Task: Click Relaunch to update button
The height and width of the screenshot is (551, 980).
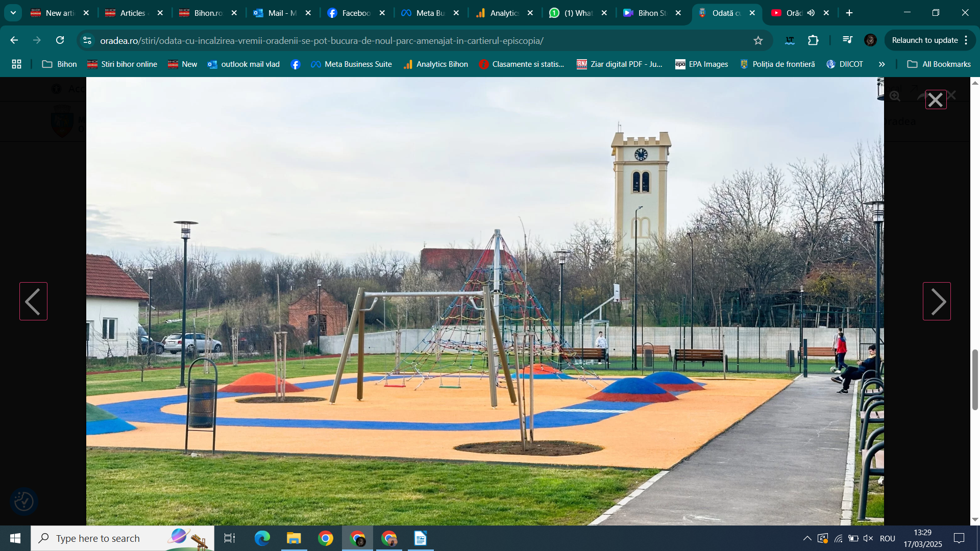Action: tap(924, 40)
